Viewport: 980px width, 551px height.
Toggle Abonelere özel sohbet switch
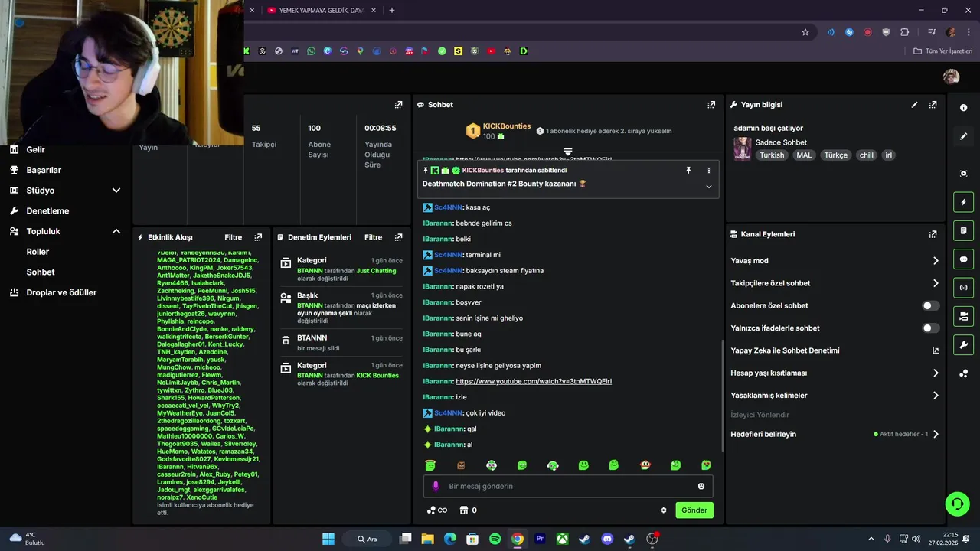tap(930, 305)
